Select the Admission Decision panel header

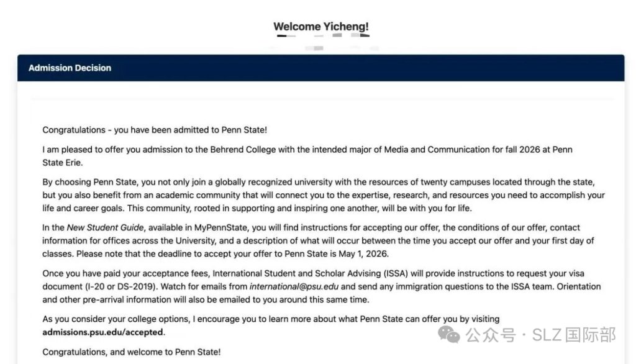(70, 68)
